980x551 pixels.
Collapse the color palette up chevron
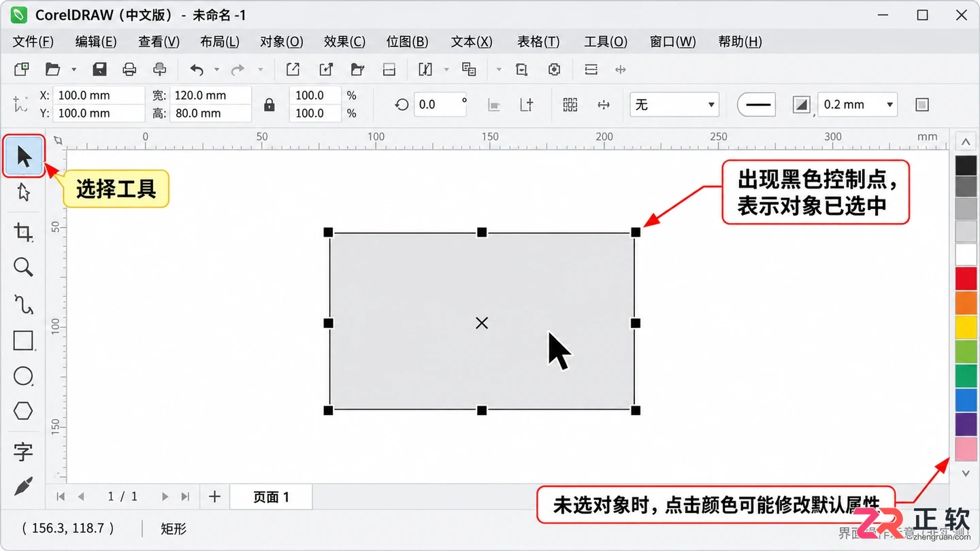[966, 141]
